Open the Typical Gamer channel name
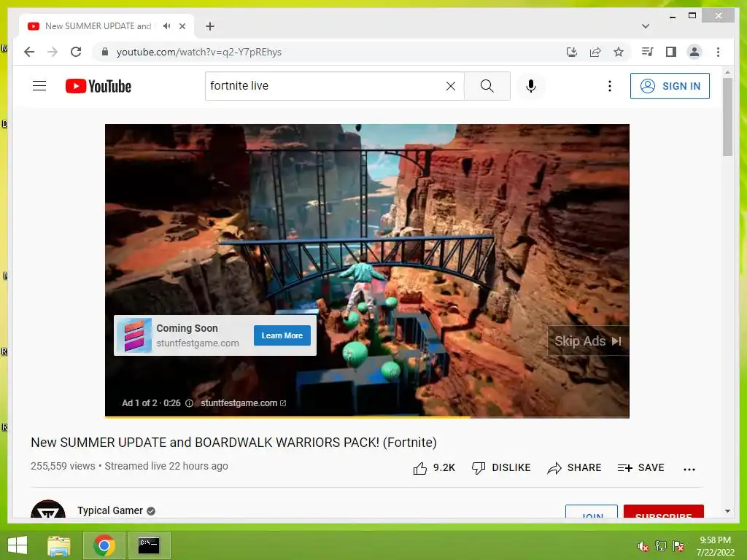 pos(110,510)
